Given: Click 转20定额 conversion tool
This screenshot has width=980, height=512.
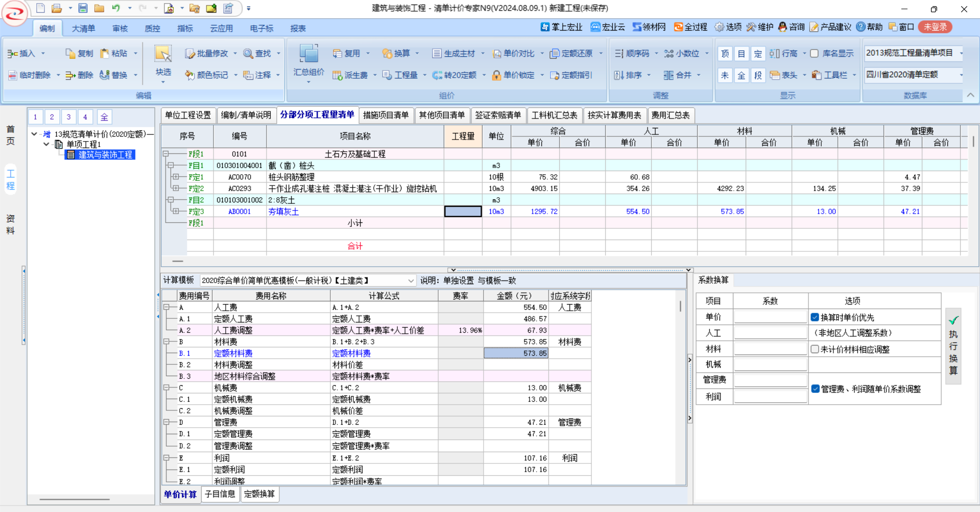Looking at the screenshot, I should [x=455, y=75].
